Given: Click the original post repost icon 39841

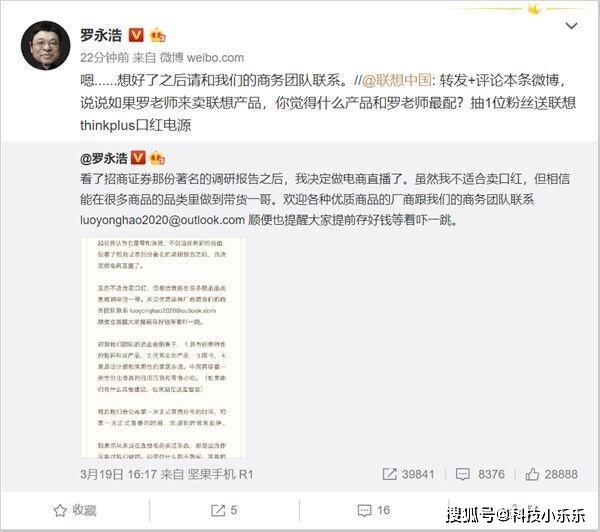Looking at the screenshot, I should tap(408, 474).
